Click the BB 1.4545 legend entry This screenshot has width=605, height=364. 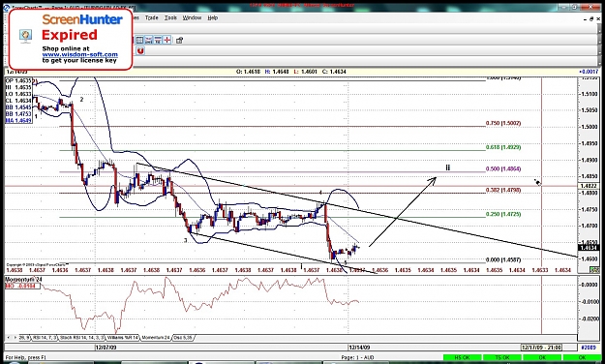tap(18, 107)
